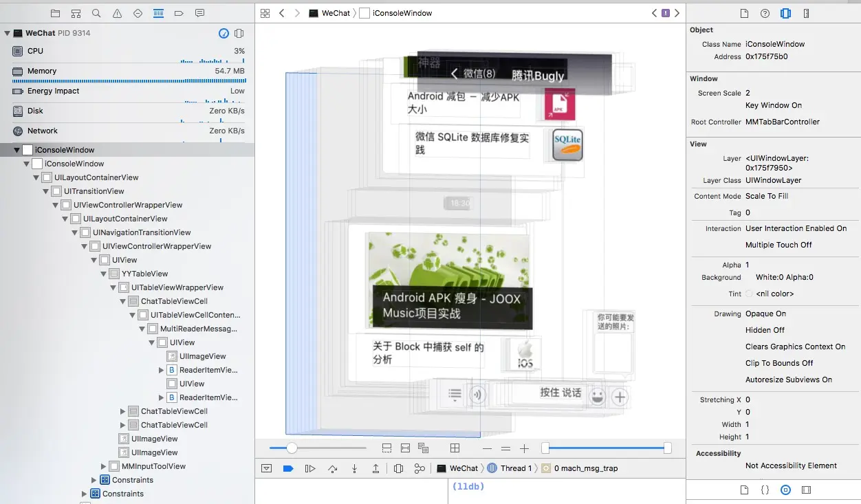Set canvas zoom to actual size

[x=506, y=448]
